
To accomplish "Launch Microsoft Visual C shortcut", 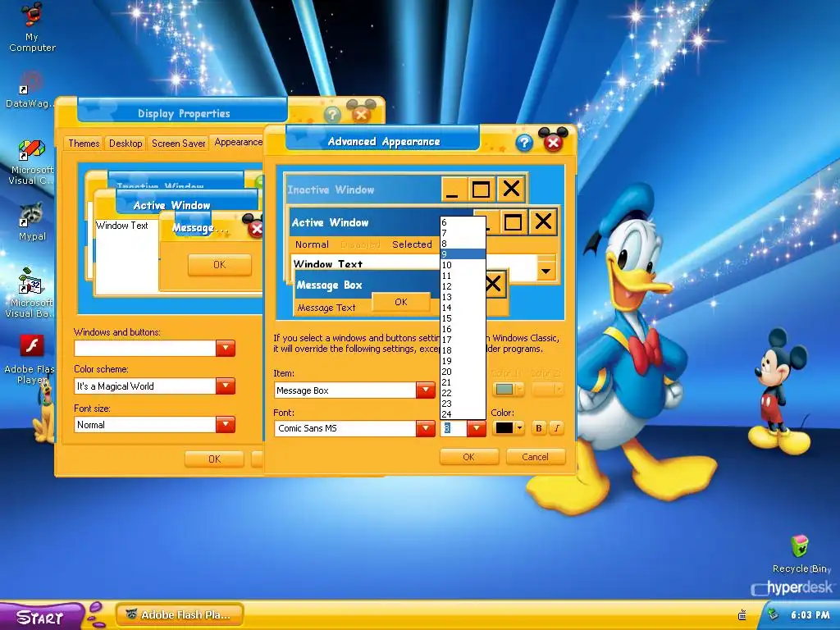I will point(31,162).
